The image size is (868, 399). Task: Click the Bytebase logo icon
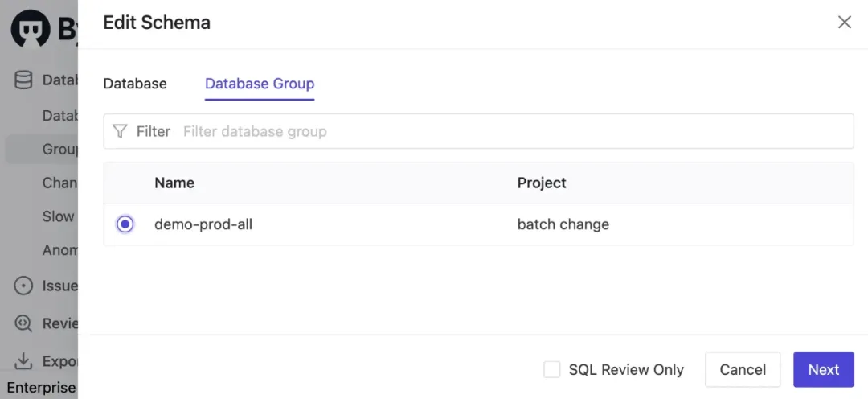click(x=31, y=29)
